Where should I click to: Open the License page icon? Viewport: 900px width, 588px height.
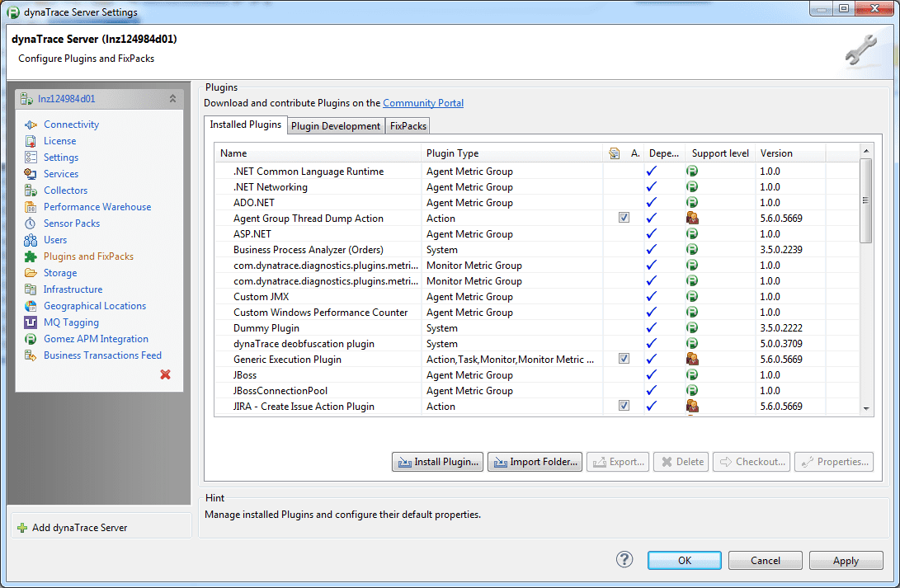(31, 141)
